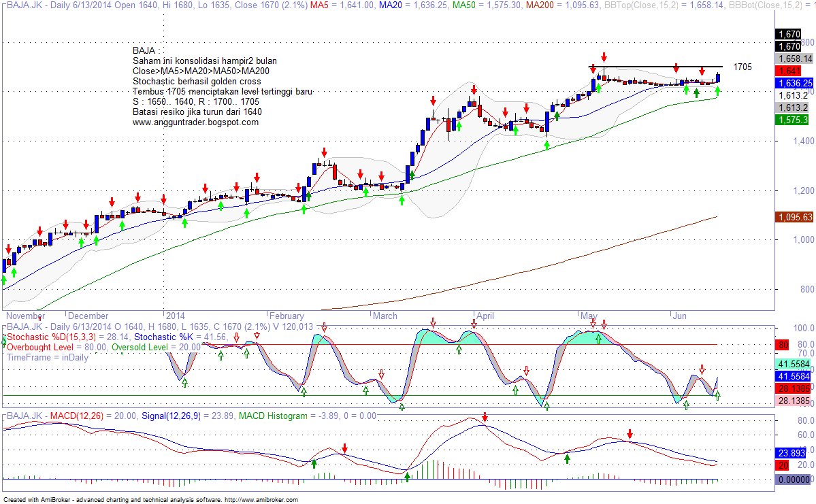The width and height of the screenshot is (816, 504).
Task: Click the 1,200 price axis value
Action: (x=804, y=191)
